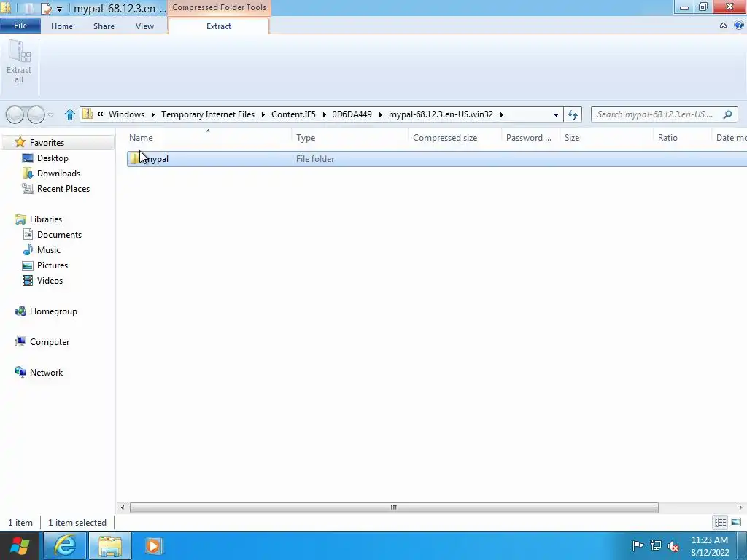Click the File Explorer taskbar icon

tap(110, 545)
